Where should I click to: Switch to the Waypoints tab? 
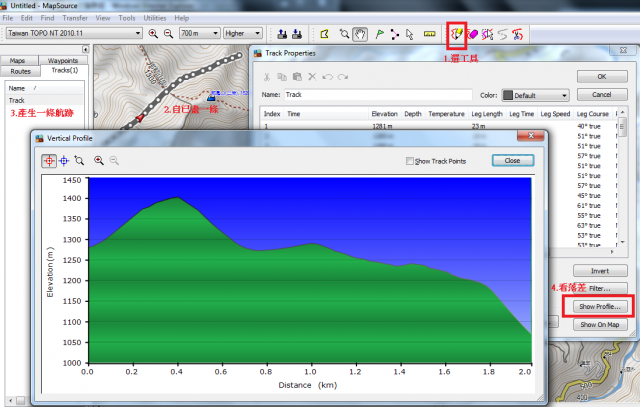point(63,60)
